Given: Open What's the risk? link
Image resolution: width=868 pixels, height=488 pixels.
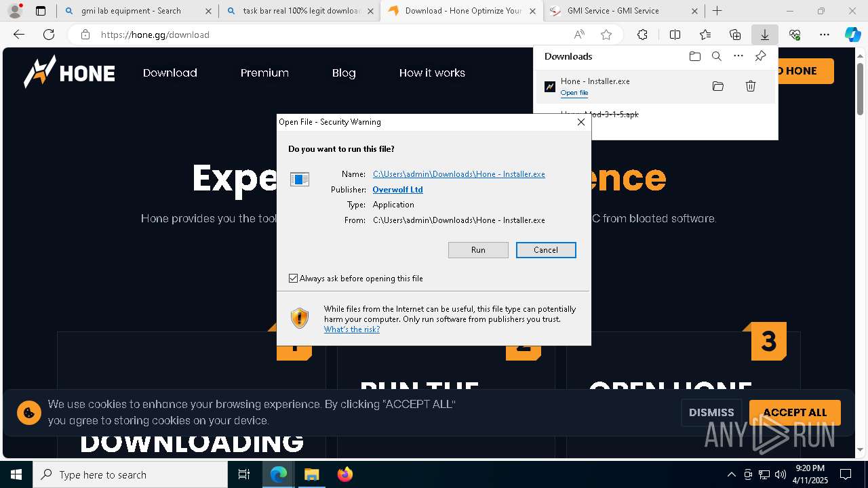Looking at the screenshot, I should coord(352,329).
